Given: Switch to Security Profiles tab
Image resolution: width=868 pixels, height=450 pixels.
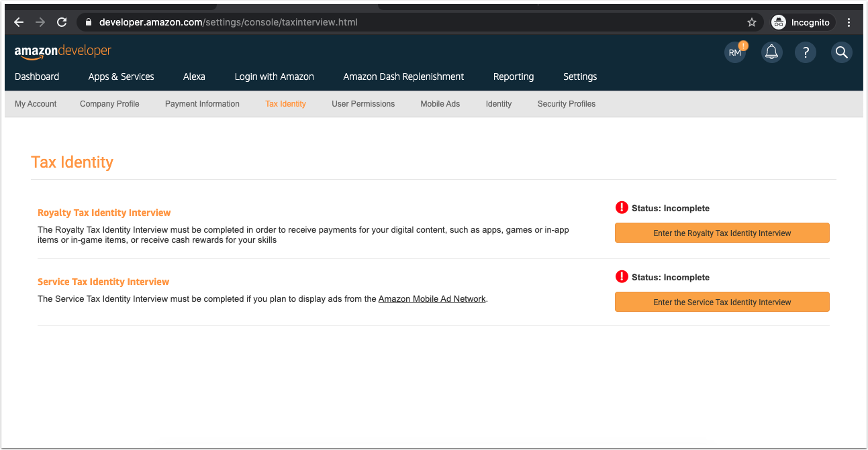Looking at the screenshot, I should 567,104.
